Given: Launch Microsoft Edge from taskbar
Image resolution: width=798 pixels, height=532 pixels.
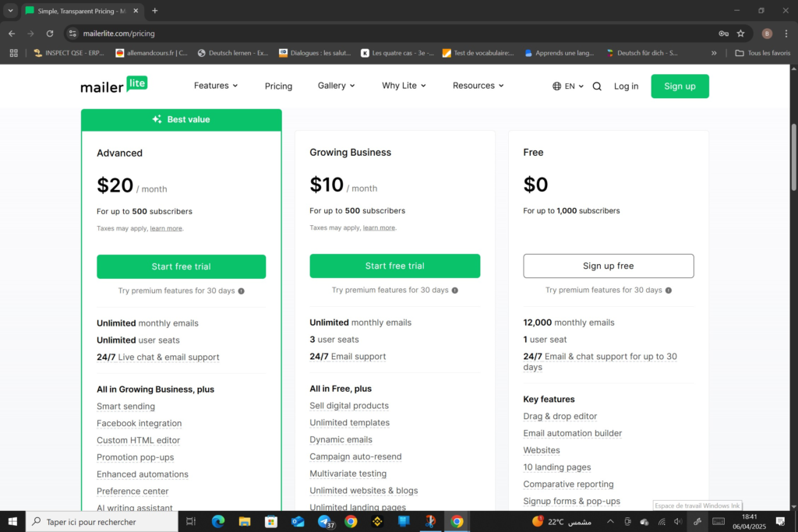Looking at the screenshot, I should point(218,521).
